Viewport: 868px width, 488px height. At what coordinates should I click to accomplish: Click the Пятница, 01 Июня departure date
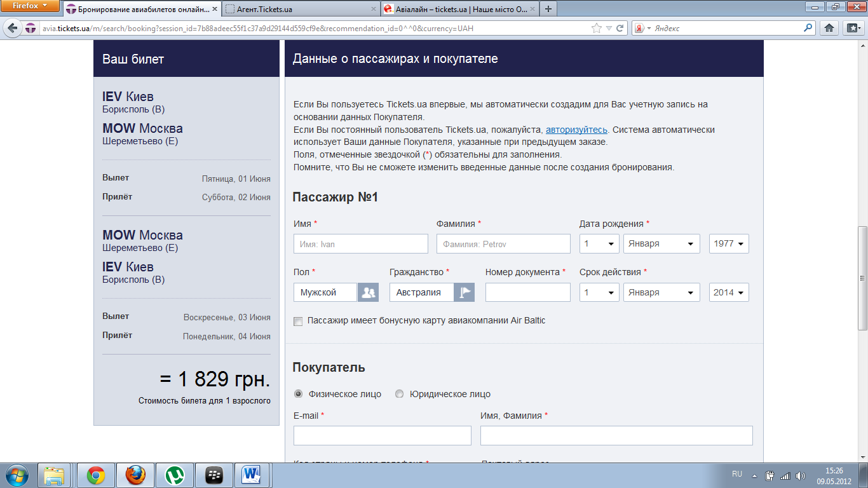236,179
